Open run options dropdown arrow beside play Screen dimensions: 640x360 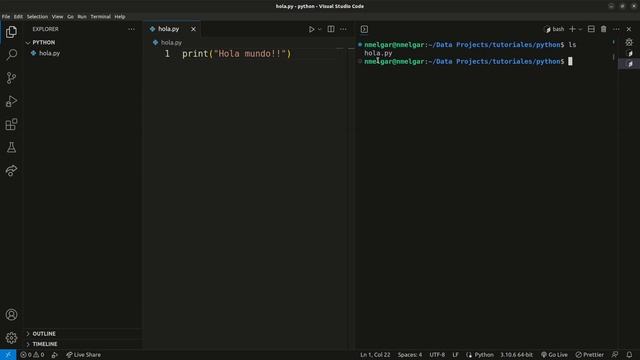click(x=320, y=29)
